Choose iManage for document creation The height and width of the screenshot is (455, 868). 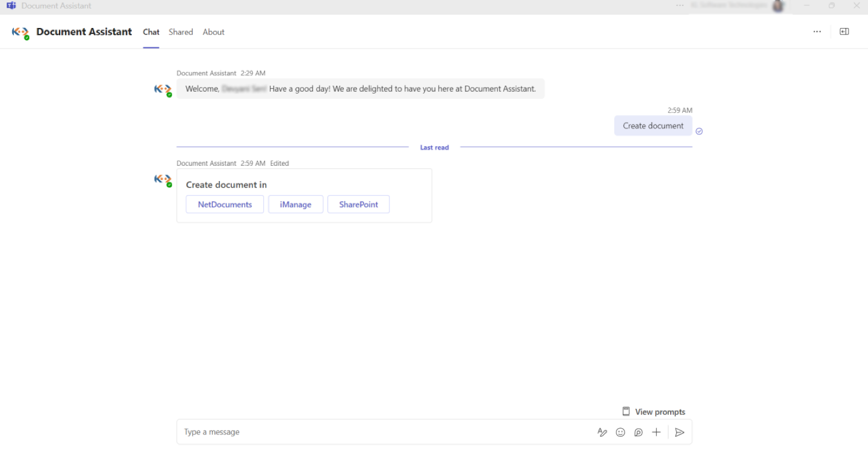[x=296, y=205]
